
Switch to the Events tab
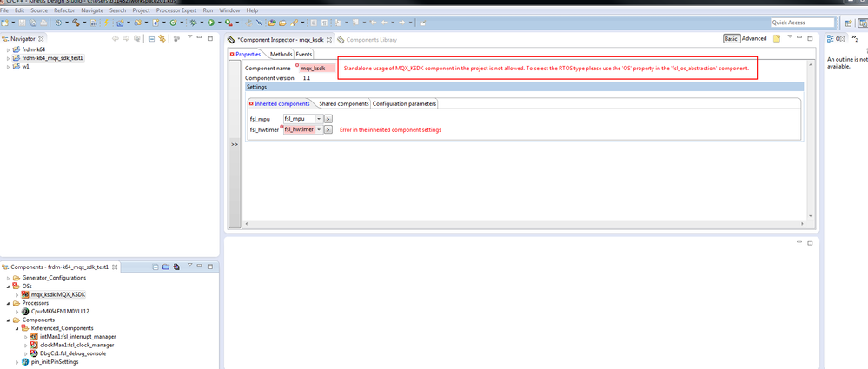(x=303, y=54)
